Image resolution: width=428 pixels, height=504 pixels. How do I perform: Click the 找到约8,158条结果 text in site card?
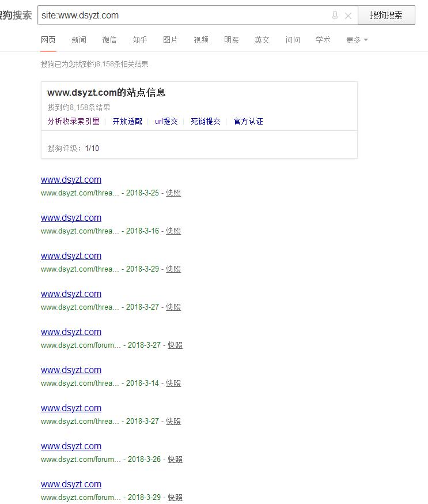click(x=79, y=107)
